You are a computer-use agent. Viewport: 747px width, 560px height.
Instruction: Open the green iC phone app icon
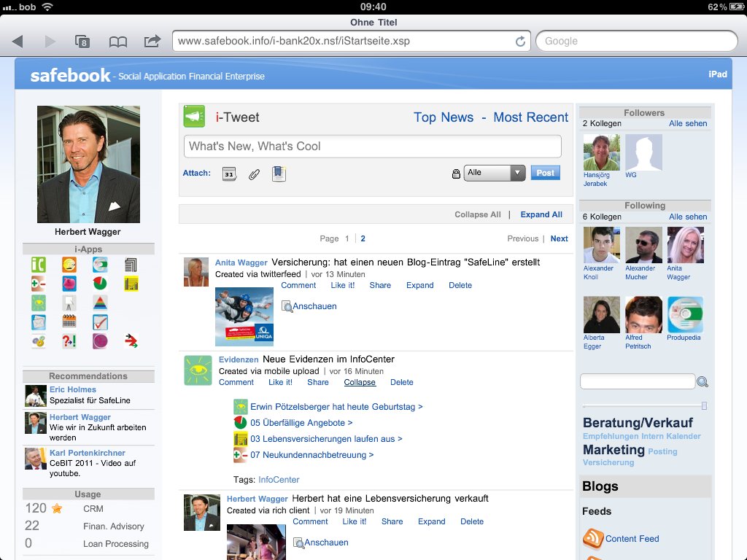(39, 265)
